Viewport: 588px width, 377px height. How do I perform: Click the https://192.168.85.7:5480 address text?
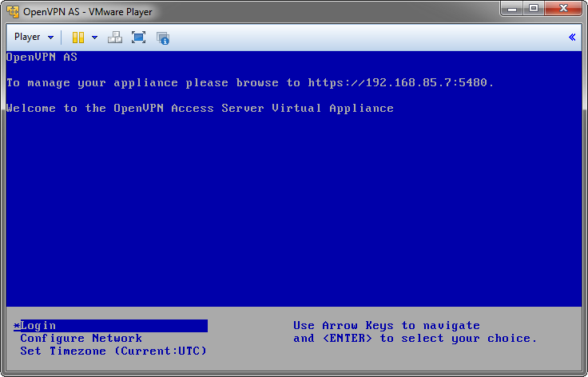pos(398,82)
